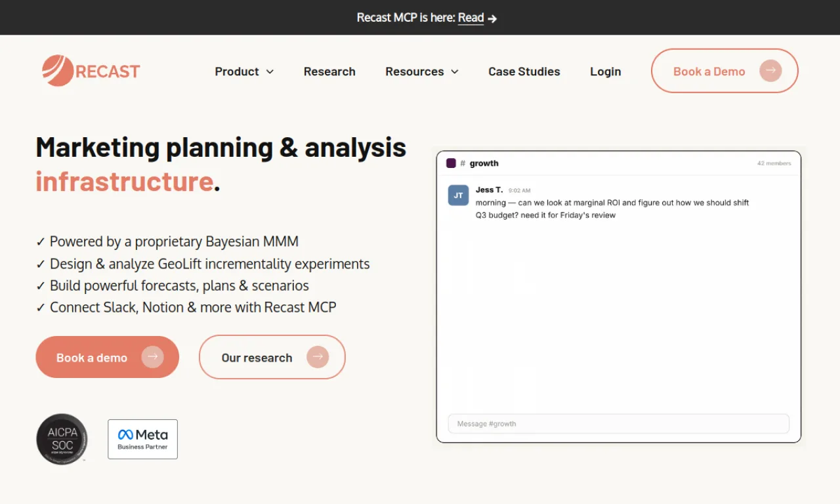Screen dimensions: 840x504
Task: Click 'Powered by a proprietary Bayesian MMM' line
Action: tap(167, 241)
